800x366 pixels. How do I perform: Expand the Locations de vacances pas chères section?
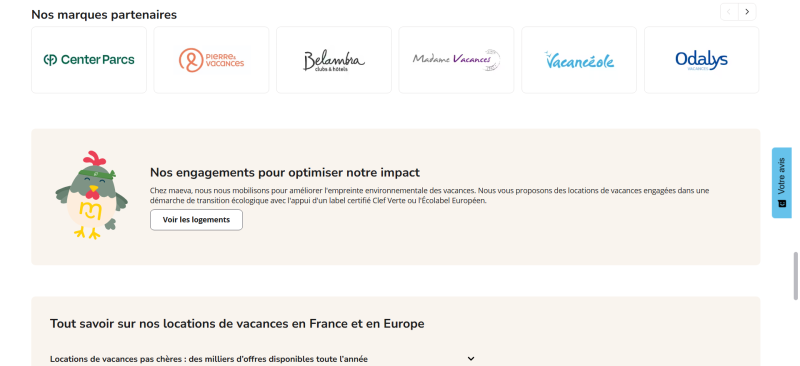263,359
